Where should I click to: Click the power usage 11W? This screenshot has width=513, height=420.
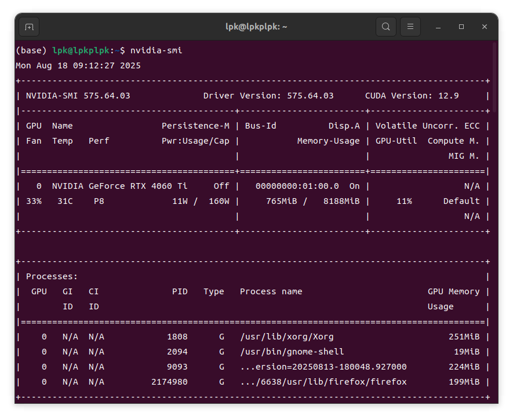[180, 201]
